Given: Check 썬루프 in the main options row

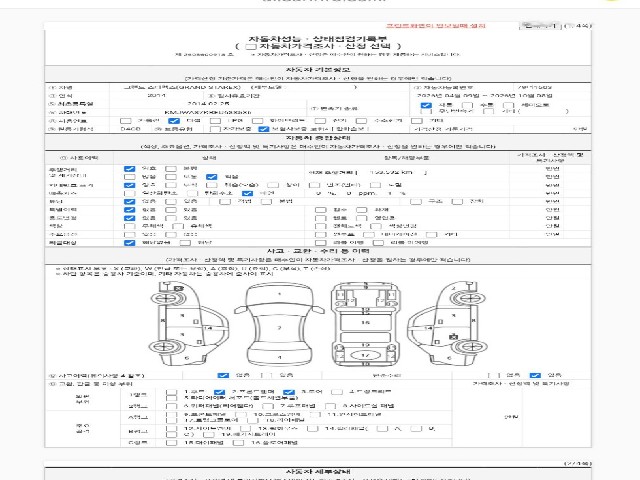Looking at the screenshot, I should (321, 235).
